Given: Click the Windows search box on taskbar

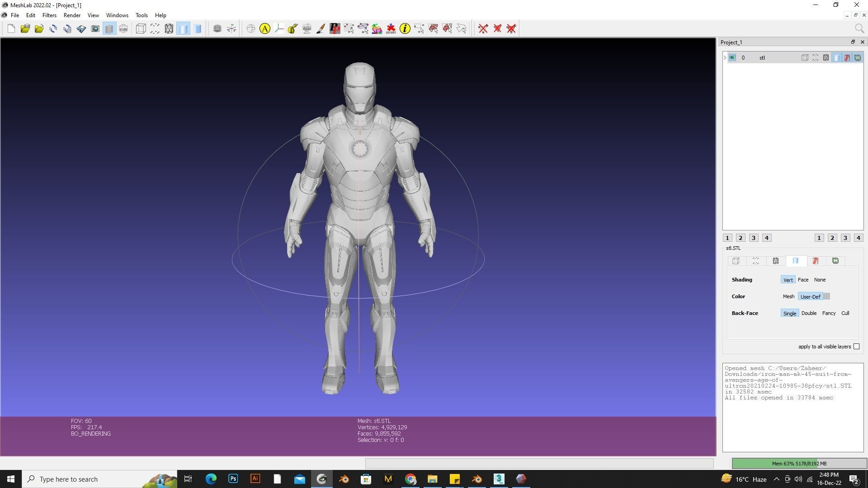Looking at the screenshot, I should 99,479.
